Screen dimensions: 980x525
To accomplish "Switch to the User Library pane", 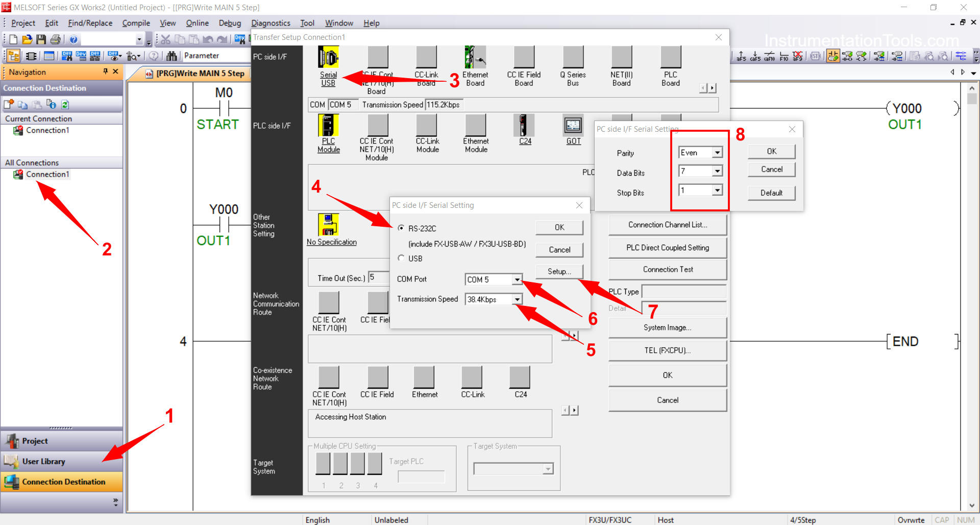I will (61, 461).
